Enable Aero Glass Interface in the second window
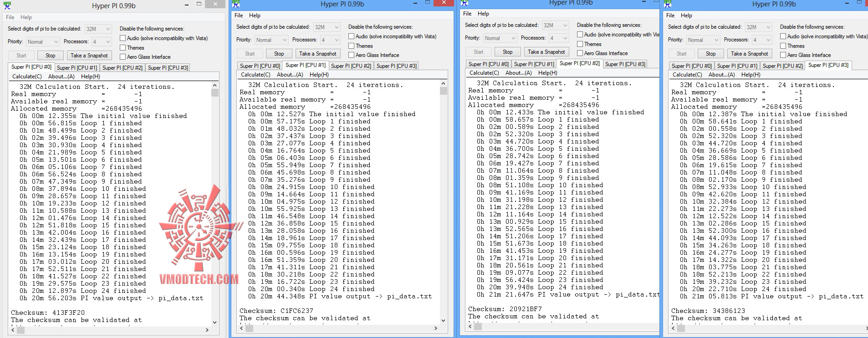Screen dimensions: 868x338 pos(352,55)
